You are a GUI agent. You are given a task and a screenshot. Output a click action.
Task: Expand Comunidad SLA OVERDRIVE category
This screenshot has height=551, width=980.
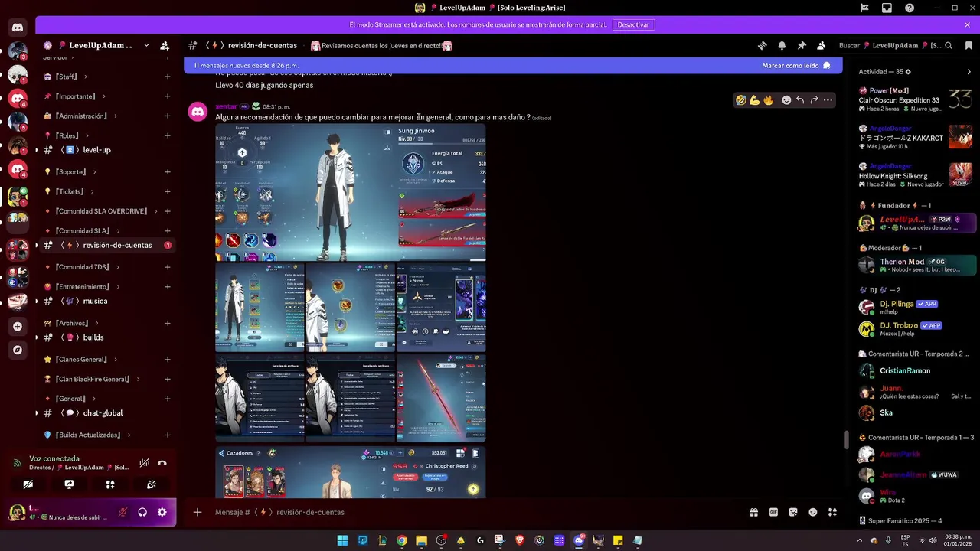(101, 211)
